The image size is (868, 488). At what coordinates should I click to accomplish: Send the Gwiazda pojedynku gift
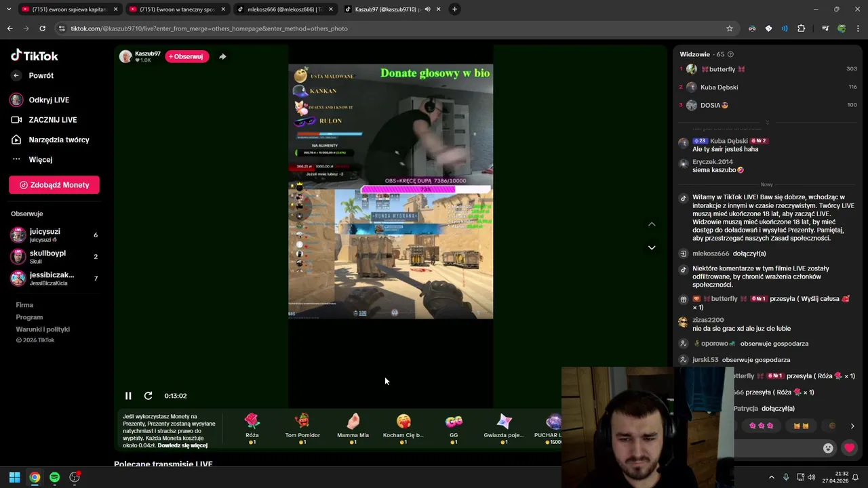tap(504, 428)
